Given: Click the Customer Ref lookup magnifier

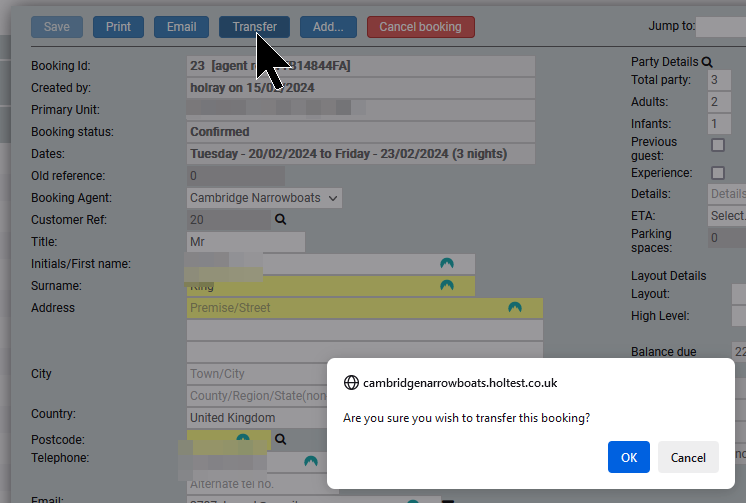Looking at the screenshot, I should 281,219.
